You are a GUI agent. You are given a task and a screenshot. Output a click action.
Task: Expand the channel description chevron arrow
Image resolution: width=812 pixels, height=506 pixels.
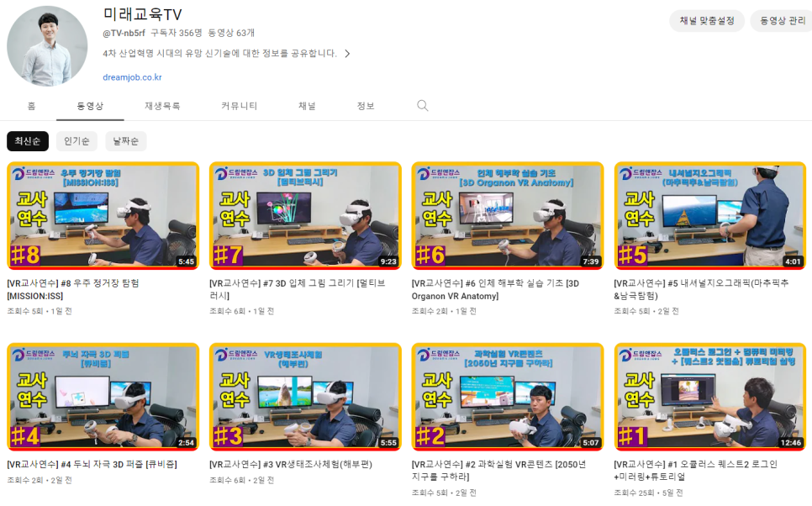(347, 53)
